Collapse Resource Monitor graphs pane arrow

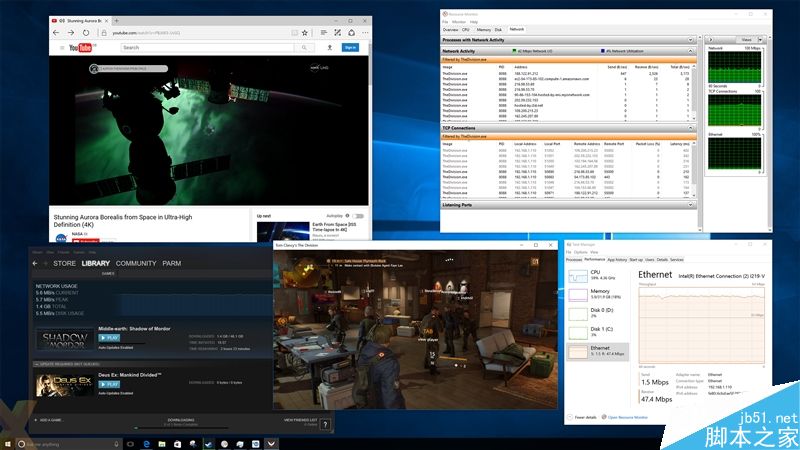(710, 39)
